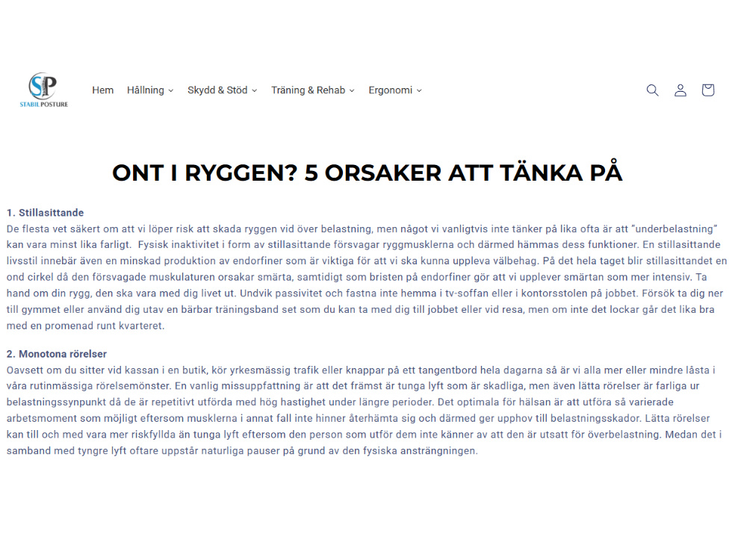Click the line starting "till gymmet eller använd"
This screenshot has width=747, height=560.
(361, 310)
